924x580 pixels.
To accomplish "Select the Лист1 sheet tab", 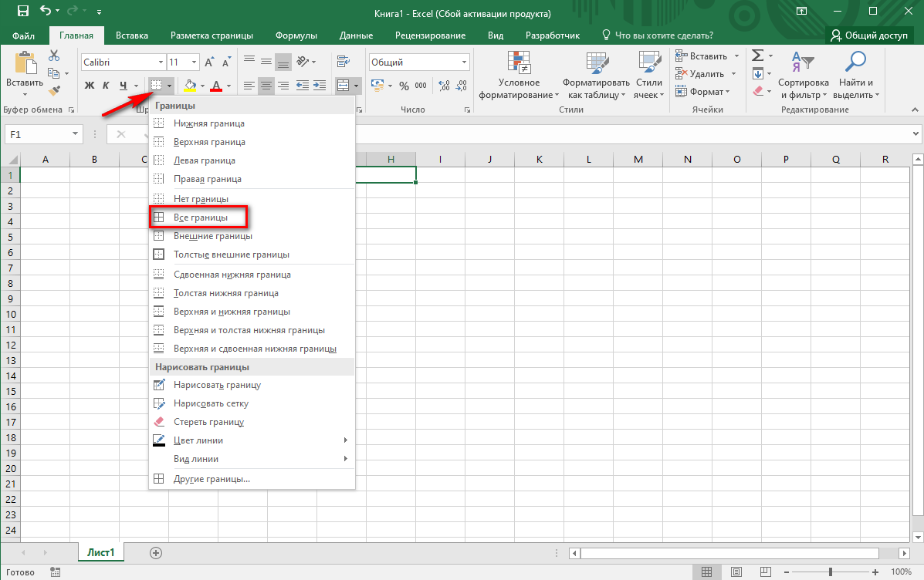I will (101, 552).
